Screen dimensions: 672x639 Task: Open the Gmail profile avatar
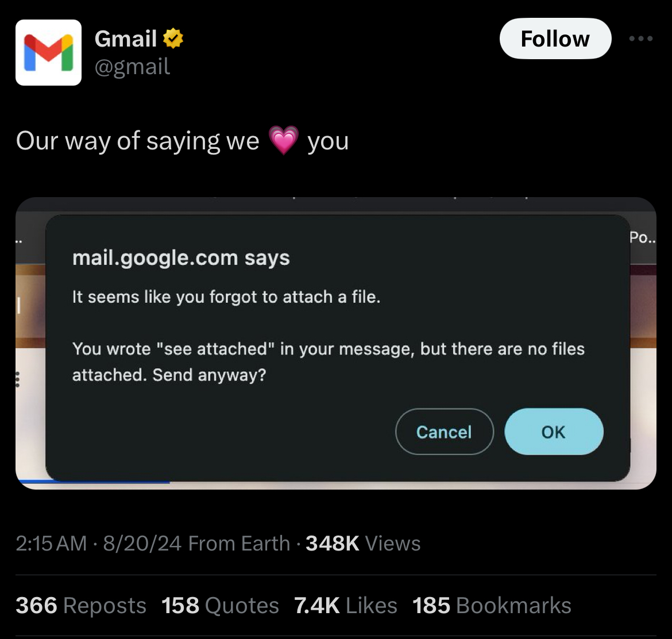click(48, 52)
